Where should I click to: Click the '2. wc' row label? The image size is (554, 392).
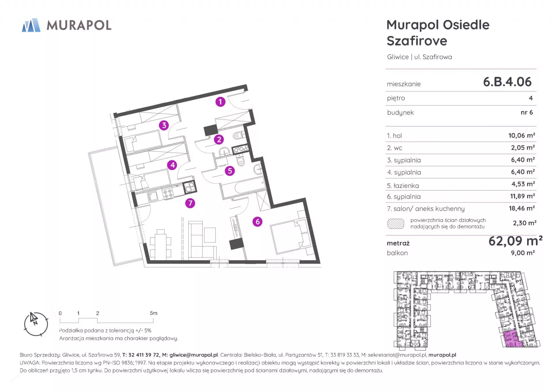pyautogui.click(x=394, y=148)
